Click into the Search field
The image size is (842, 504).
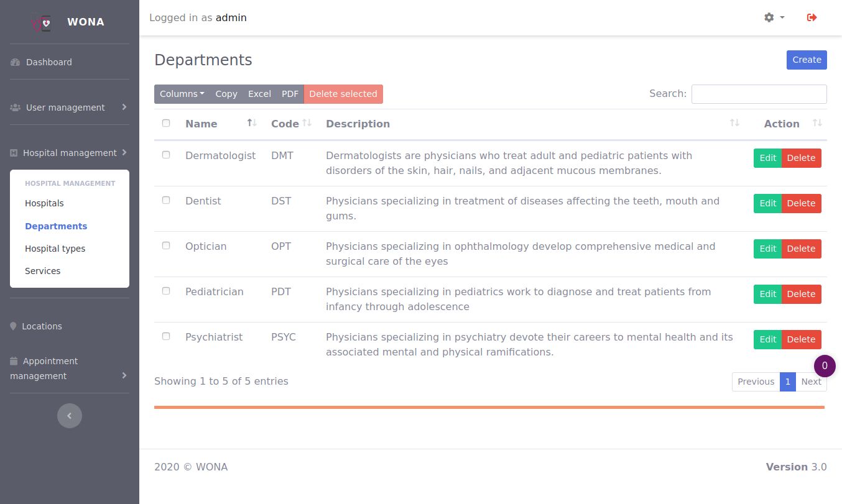point(759,94)
